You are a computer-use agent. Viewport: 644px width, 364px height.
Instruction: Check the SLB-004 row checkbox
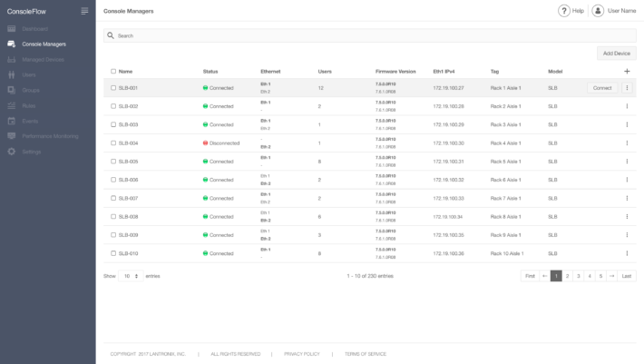click(x=113, y=143)
